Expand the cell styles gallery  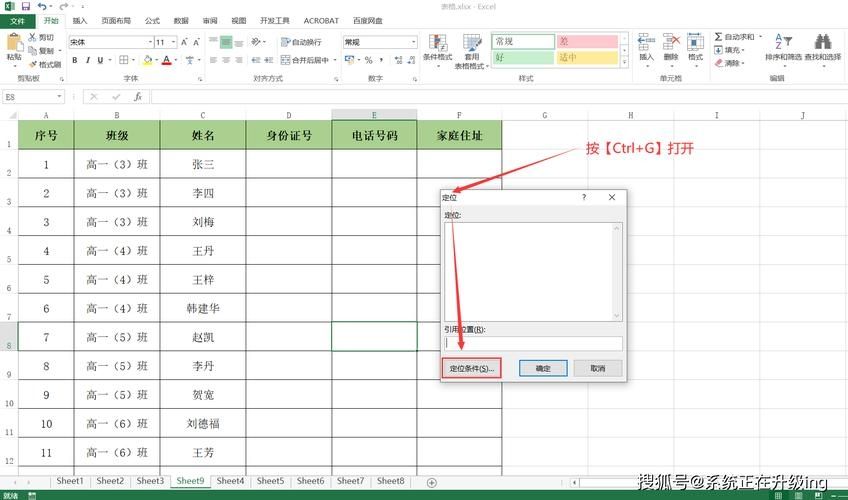(625, 62)
